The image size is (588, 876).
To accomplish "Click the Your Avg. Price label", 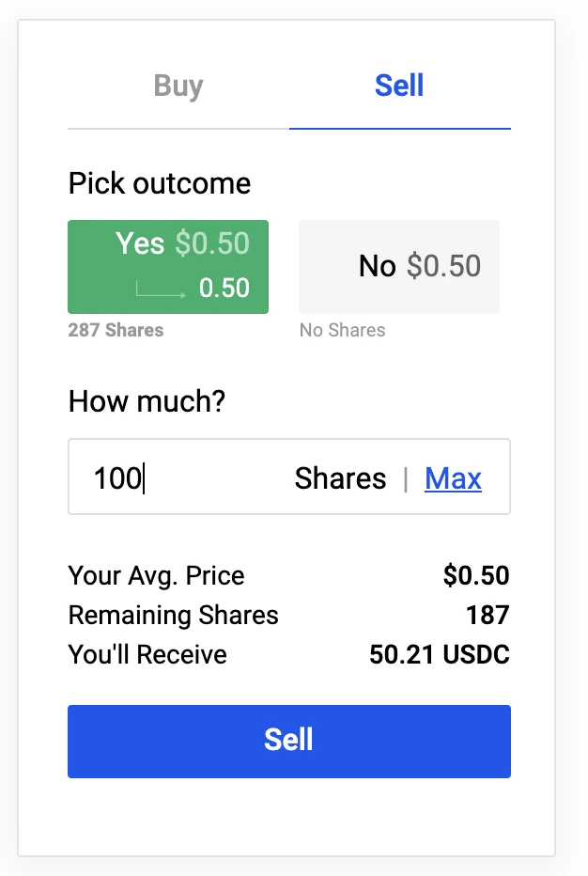I will click(x=156, y=576).
